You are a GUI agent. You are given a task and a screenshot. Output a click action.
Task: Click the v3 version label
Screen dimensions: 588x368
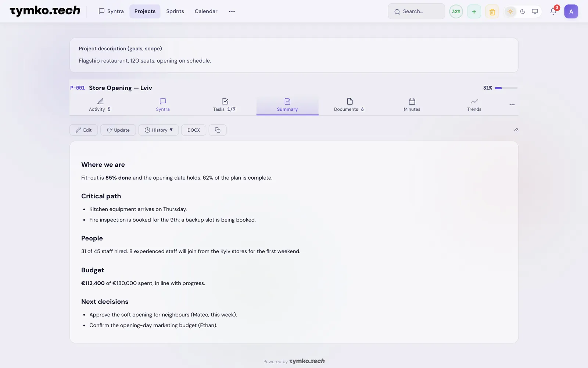click(516, 130)
